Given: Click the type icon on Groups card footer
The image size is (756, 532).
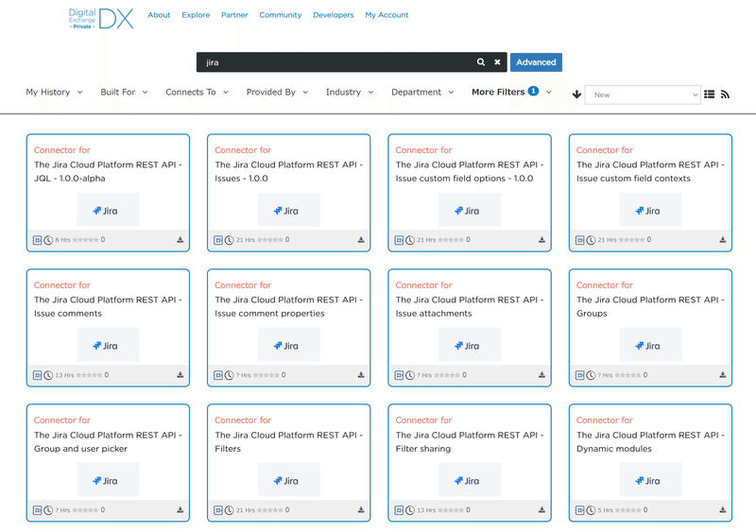Looking at the screenshot, I should point(579,375).
